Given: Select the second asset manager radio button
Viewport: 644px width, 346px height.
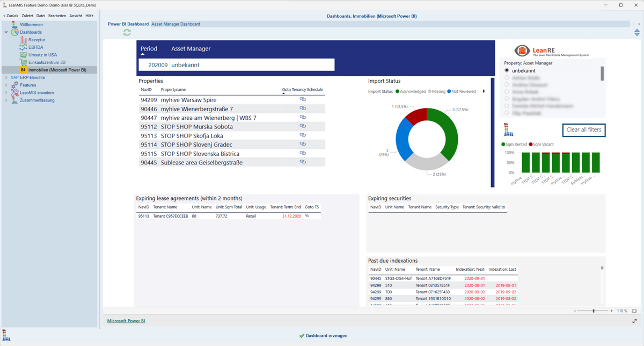Looking at the screenshot, I should [507, 78].
